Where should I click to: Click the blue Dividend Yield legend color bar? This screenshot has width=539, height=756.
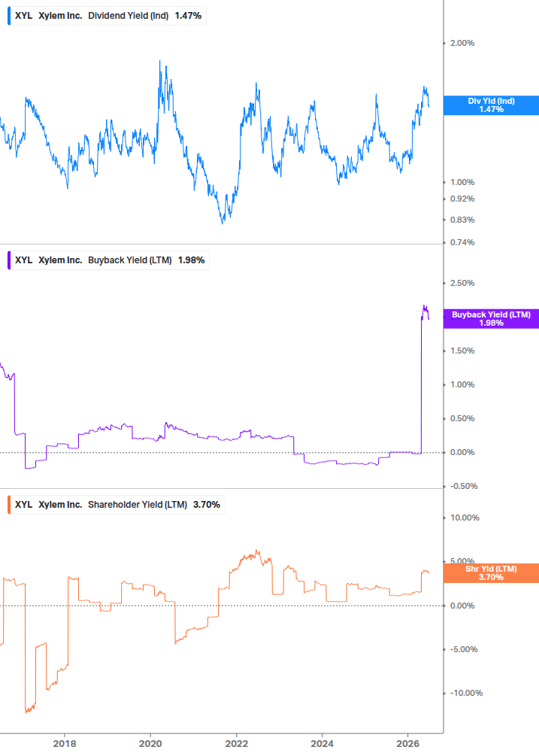pyautogui.click(x=9, y=16)
